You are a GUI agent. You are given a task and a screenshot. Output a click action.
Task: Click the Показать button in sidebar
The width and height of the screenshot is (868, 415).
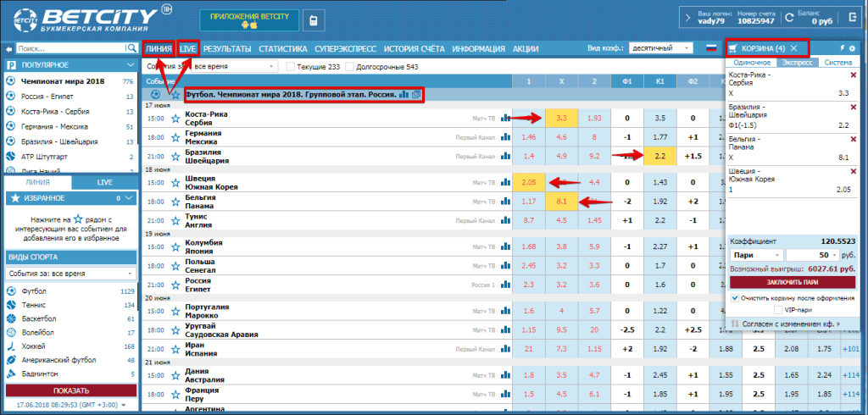pos(70,390)
